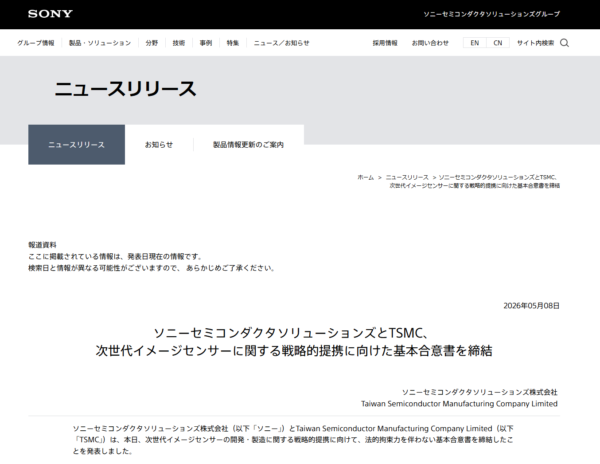Go to 採用情報 page

[385, 43]
